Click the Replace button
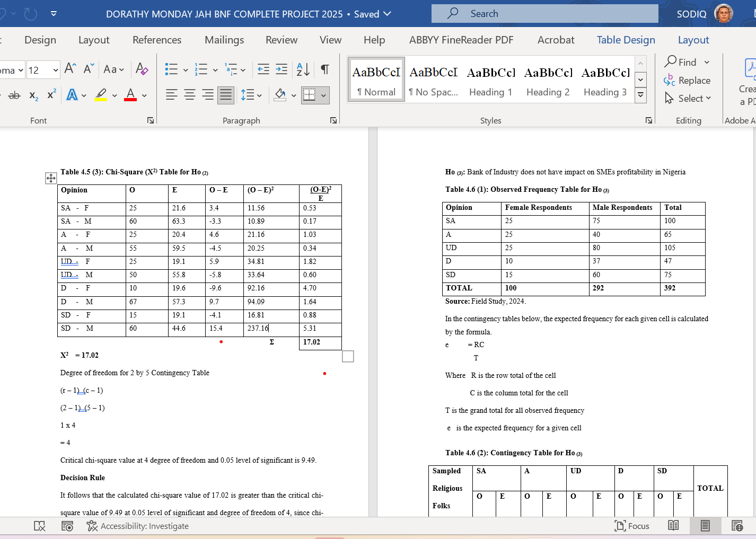The height and width of the screenshot is (539, 756). coord(687,81)
